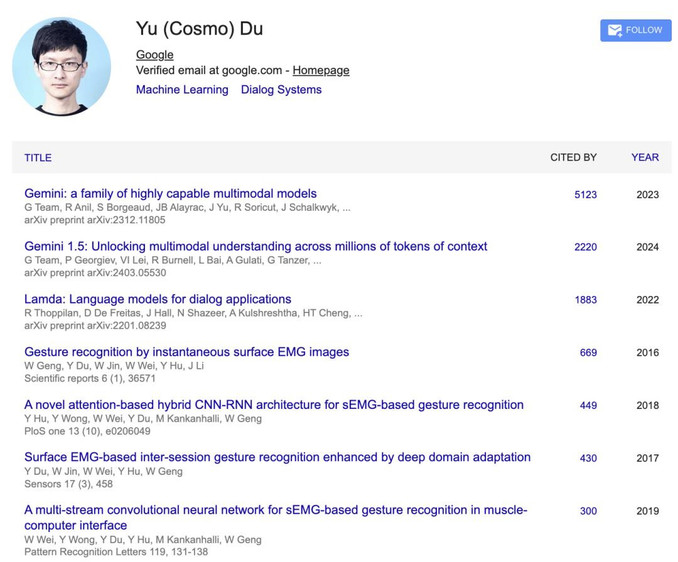Image resolution: width=678 pixels, height=562 pixels.
Task: Select the Machine Learning interest tag
Action: [x=182, y=89]
